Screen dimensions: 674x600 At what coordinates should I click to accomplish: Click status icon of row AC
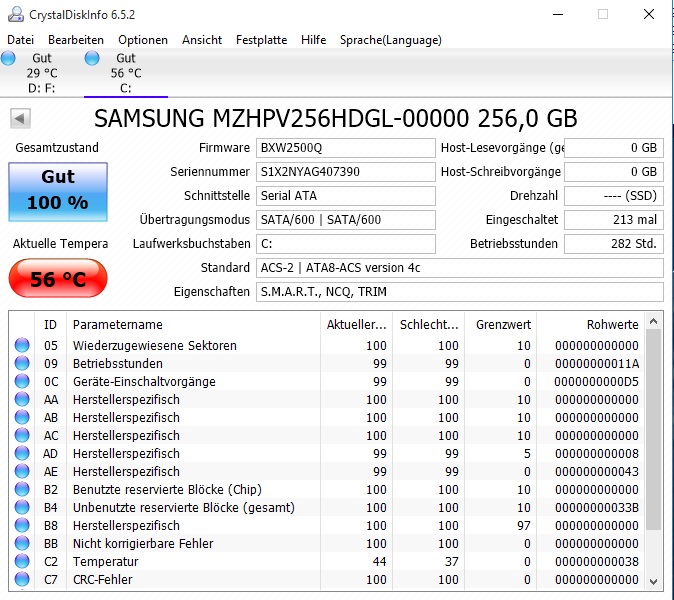click(22, 435)
